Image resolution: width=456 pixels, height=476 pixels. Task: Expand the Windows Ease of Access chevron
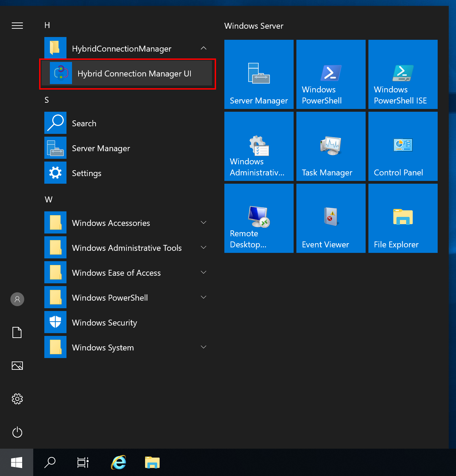(204, 272)
